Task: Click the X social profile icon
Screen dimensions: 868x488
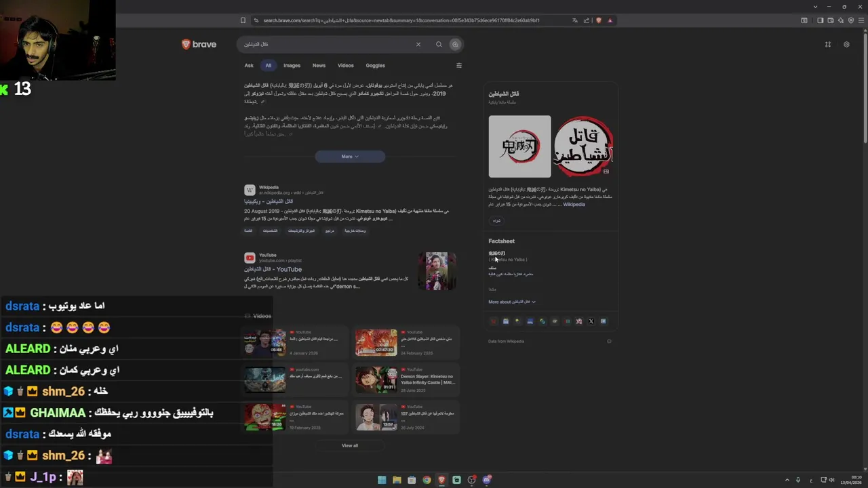Action: point(591,321)
